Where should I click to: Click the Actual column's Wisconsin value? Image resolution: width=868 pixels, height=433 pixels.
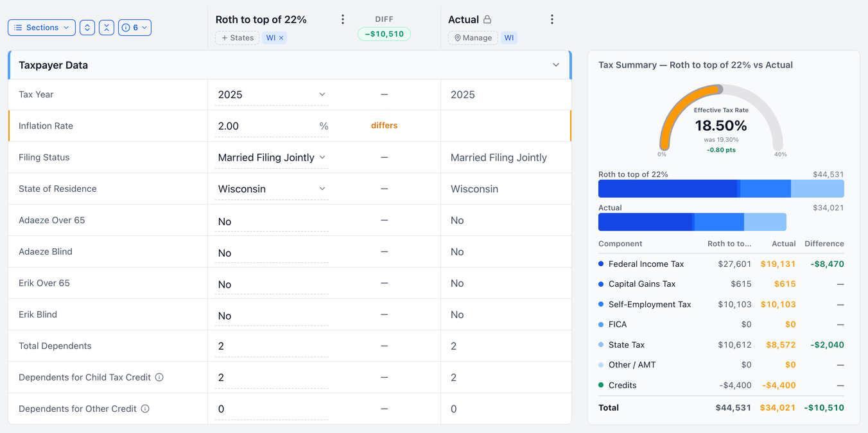pyautogui.click(x=474, y=189)
